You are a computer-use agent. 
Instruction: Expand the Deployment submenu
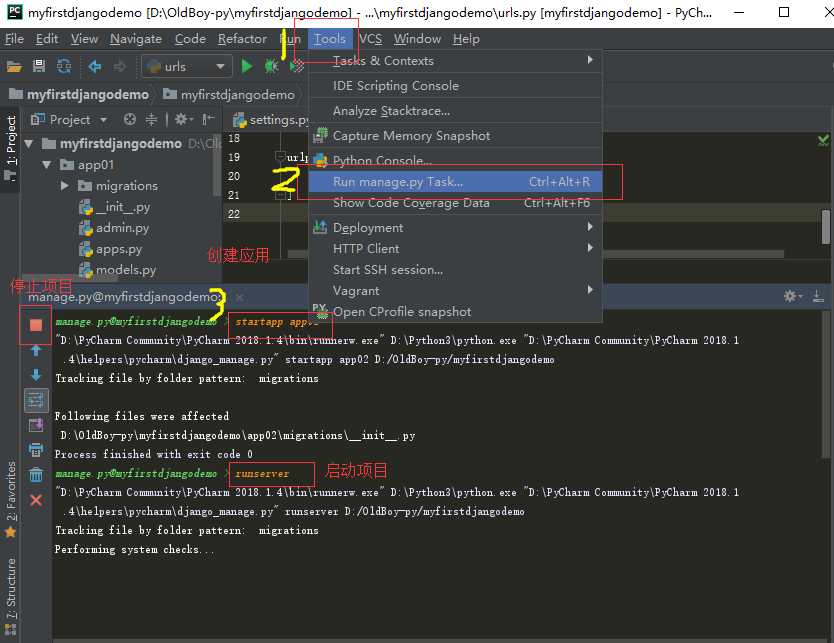click(x=455, y=228)
